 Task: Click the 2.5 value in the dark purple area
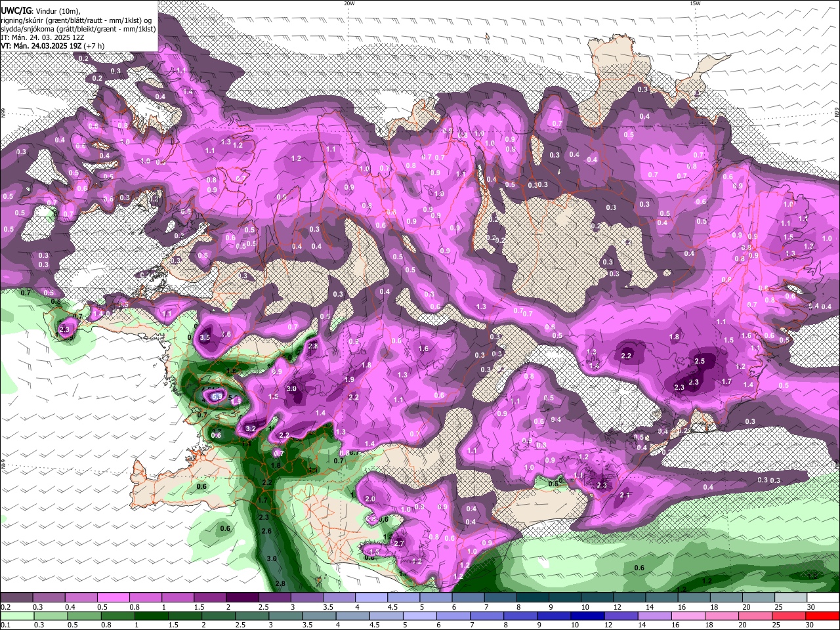click(700, 361)
